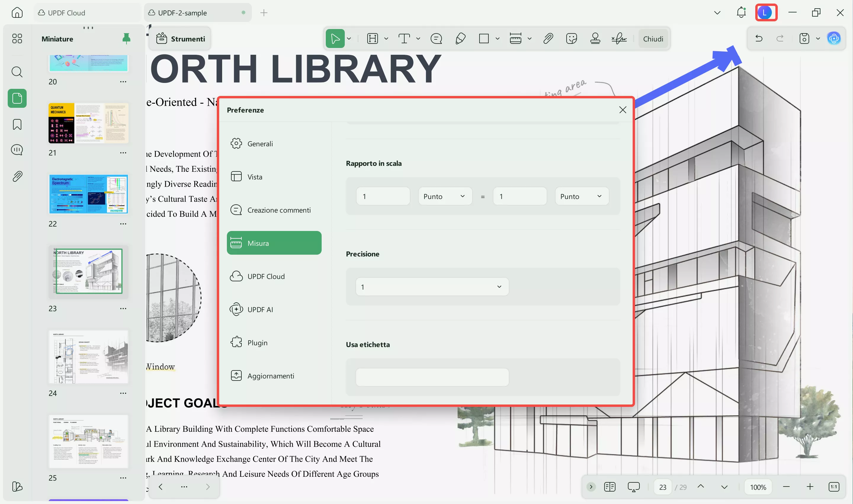The image size is (853, 504).
Task: Select the attachment paperclip toolbar icon
Action: point(548,39)
